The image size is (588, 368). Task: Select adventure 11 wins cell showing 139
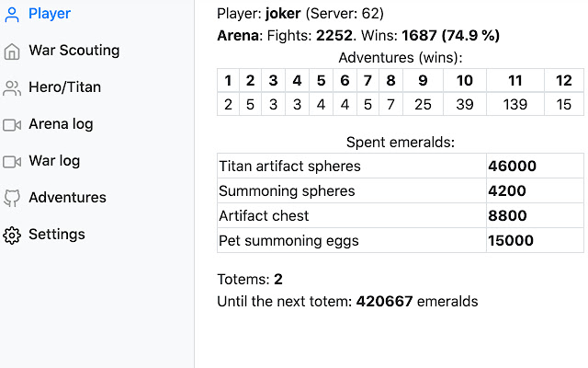pos(515,104)
